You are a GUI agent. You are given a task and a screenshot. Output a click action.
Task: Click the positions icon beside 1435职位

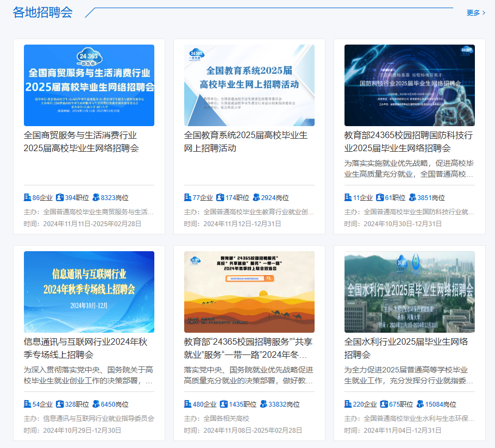224,404
